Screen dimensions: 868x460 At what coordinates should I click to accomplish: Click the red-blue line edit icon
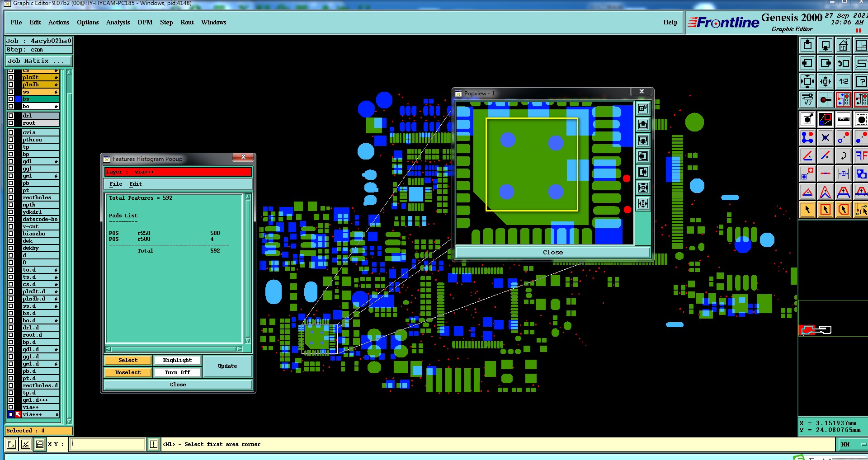[x=826, y=156]
